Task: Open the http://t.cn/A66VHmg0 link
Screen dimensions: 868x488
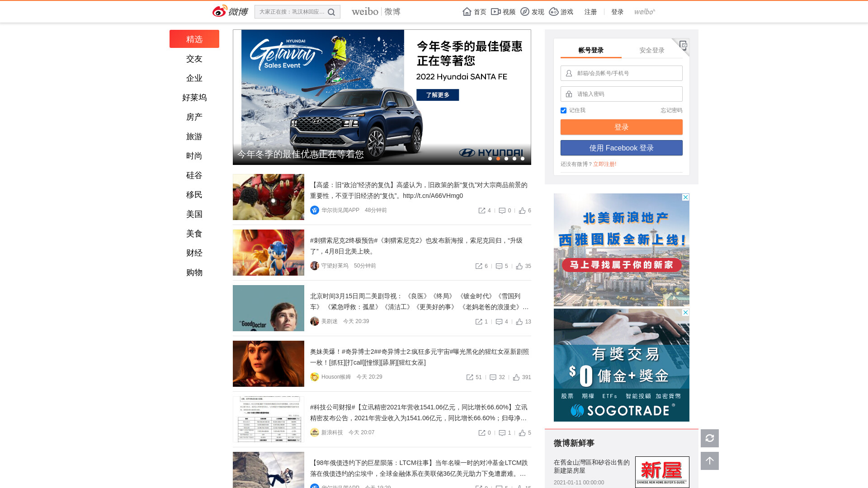Action: click(433, 196)
